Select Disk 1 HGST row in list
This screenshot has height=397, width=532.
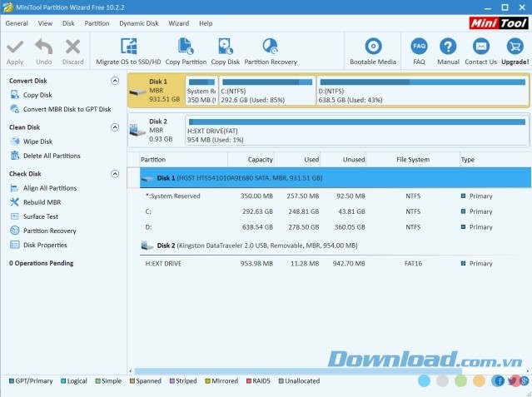click(x=336, y=178)
